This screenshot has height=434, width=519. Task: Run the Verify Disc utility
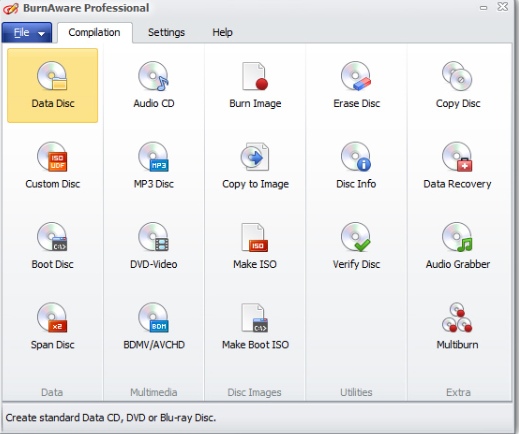pos(356,246)
